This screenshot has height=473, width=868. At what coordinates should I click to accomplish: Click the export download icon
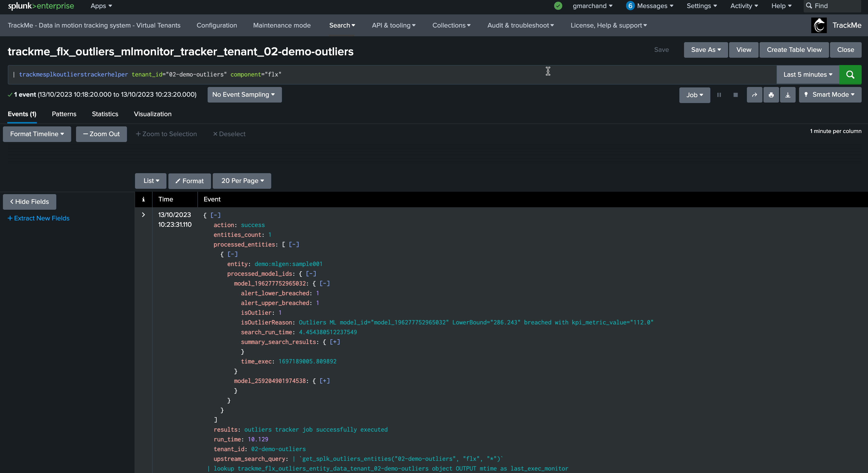click(788, 95)
